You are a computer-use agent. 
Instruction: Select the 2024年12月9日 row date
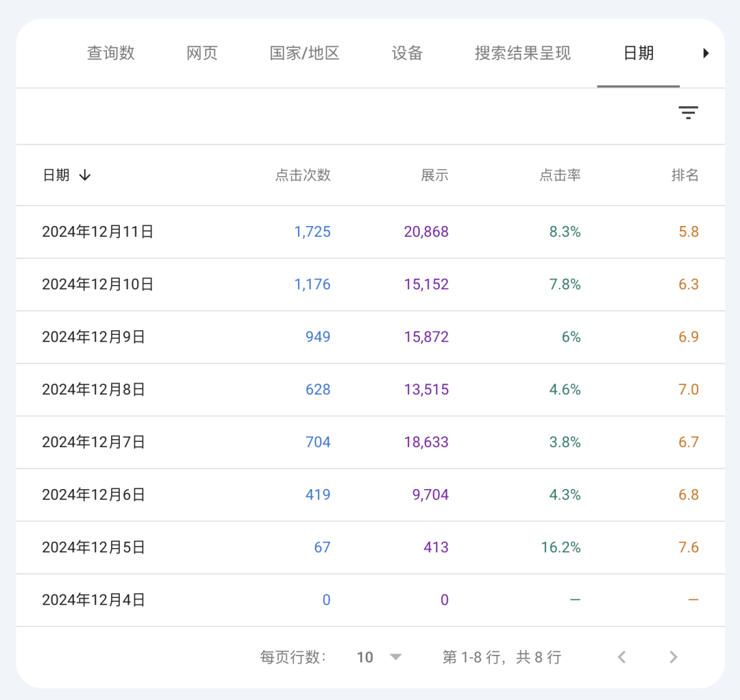(93, 337)
